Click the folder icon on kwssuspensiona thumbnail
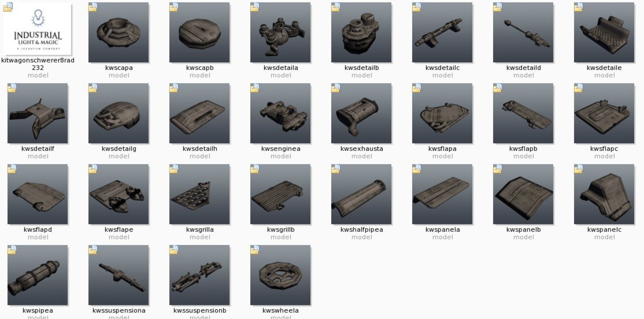Image resolution: width=644 pixels, height=319 pixels. pyautogui.click(x=93, y=250)
